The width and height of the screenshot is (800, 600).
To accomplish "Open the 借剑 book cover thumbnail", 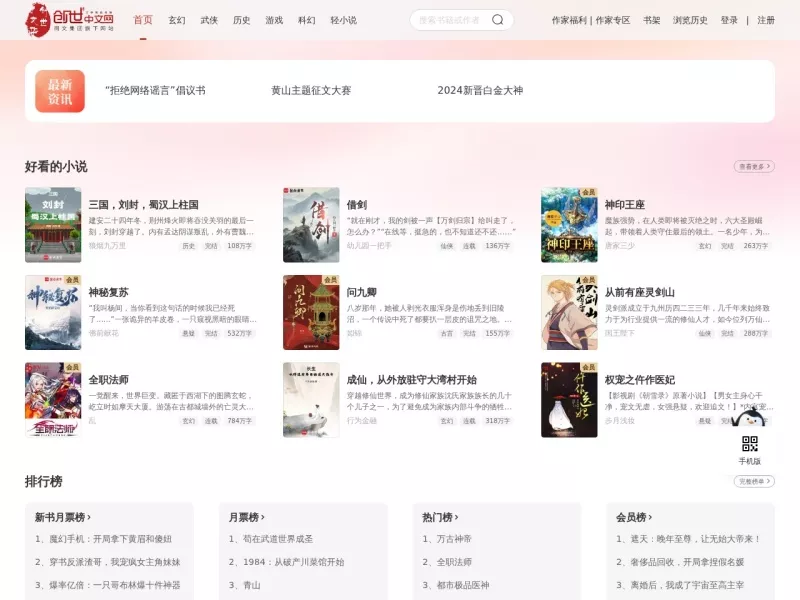I will (311, 224).
